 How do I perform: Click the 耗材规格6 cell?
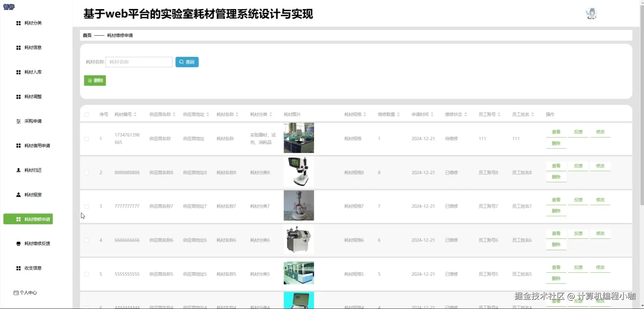[x=354, y=240]
